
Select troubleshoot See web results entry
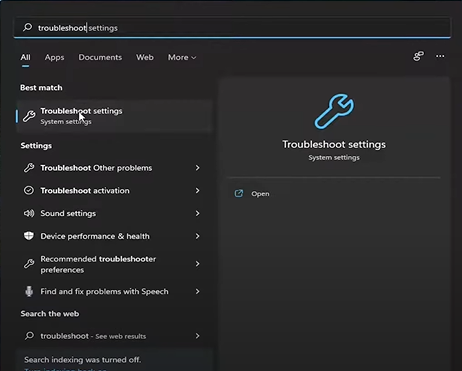pyautogui.click(x=113, y=336)
